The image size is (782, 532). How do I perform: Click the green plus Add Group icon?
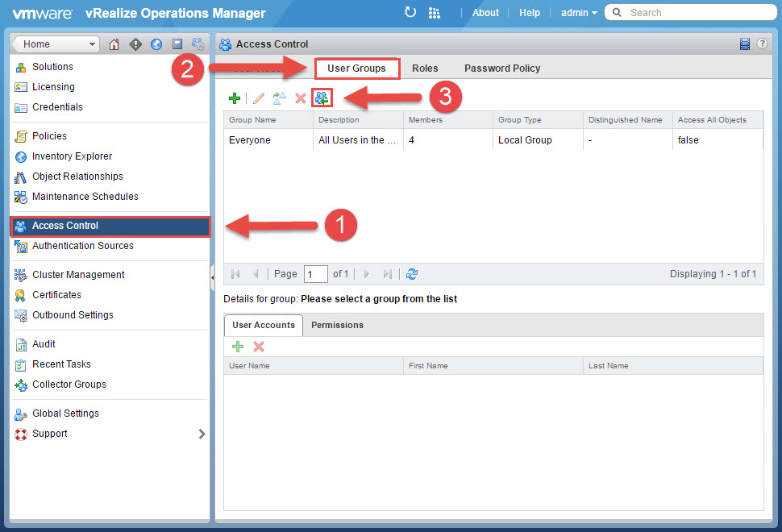[x=235, y=98]
